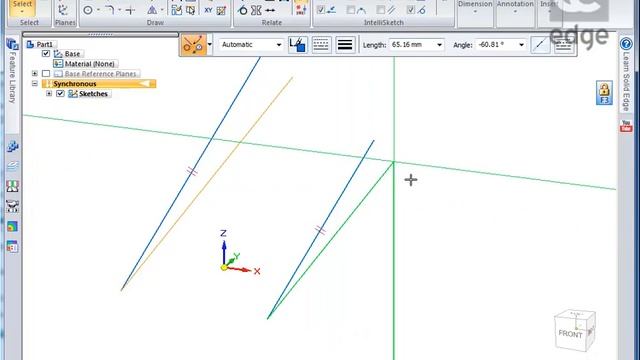Pick the Trim cross tool in Draw group
The width and height of the screenshot is (640, 360).
point(130,10)
